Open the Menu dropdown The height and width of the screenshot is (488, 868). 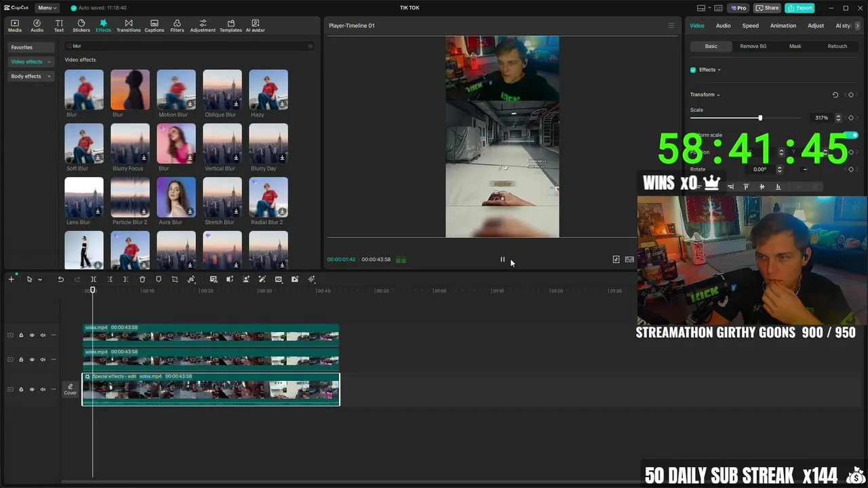click(47, 7)
